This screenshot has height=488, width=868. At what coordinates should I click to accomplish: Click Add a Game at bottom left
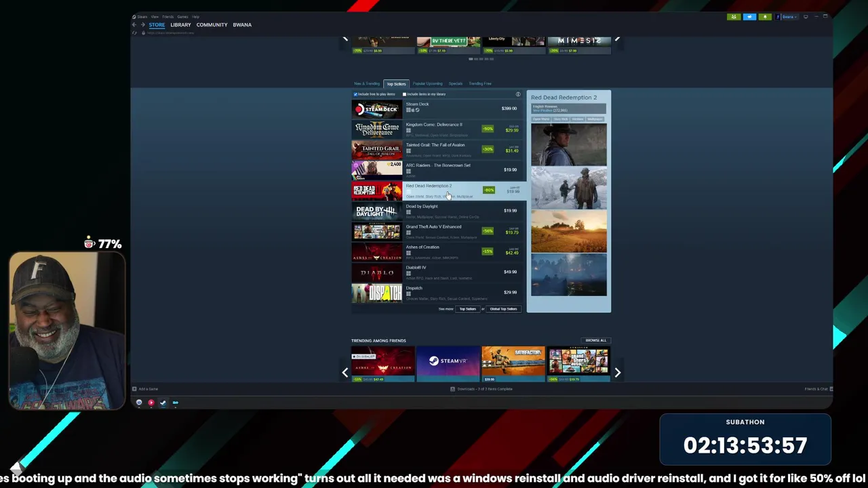pyautogui.click(x=145, y=389)
